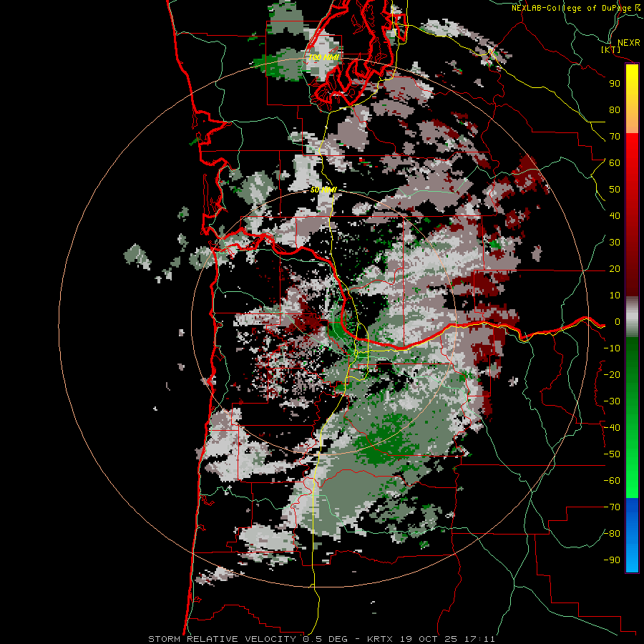Click the -80 knot scale label
644x644 pixels.
click(x=612, y=534)
